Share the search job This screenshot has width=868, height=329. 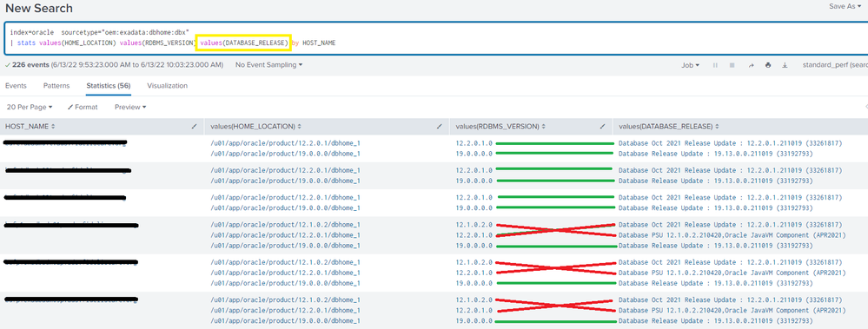click(x=752, y=65)
